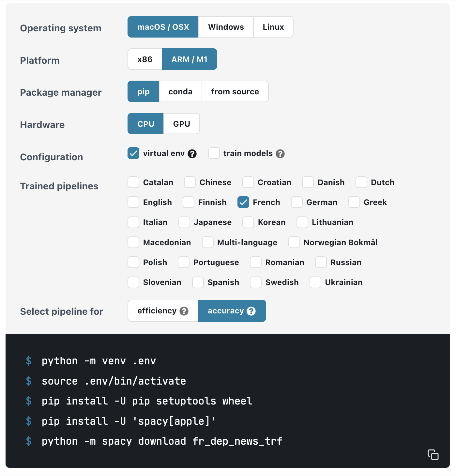The image size is (456, 476).
Task: Pick conda as the package manager
Action: pyautogui.click(x=180, y=91)
